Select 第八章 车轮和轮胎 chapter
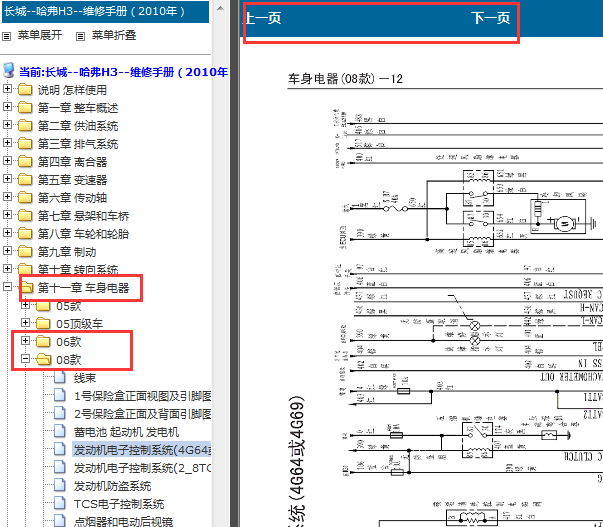Viewport: 603px width, 527px height. [x=83, y=234]
